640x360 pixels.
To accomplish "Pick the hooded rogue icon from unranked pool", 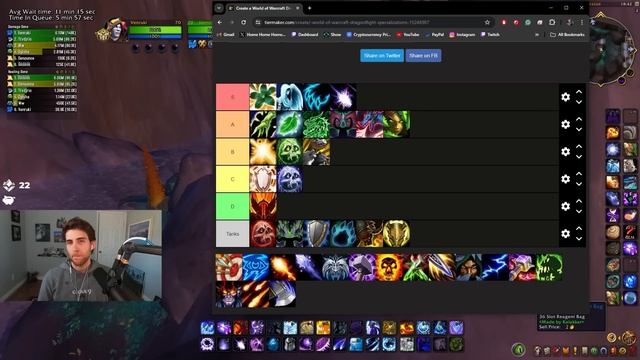I will pos(469,267).
